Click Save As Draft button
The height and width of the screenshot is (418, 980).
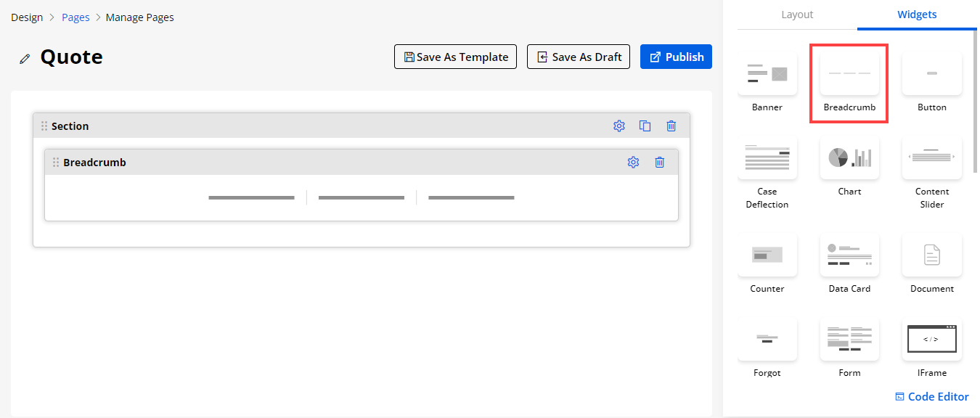[578, 57]
